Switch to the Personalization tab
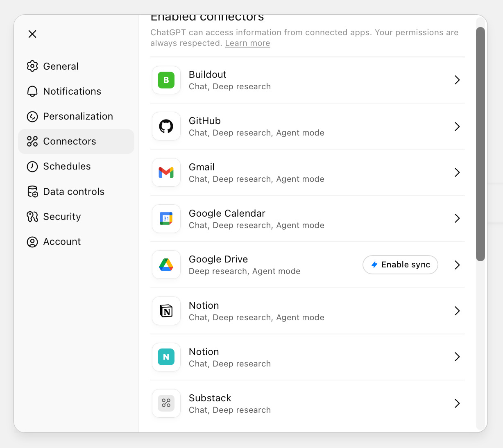Image resolution: width=503 pixels, height=448 pixels. click(x=76, y=116)
